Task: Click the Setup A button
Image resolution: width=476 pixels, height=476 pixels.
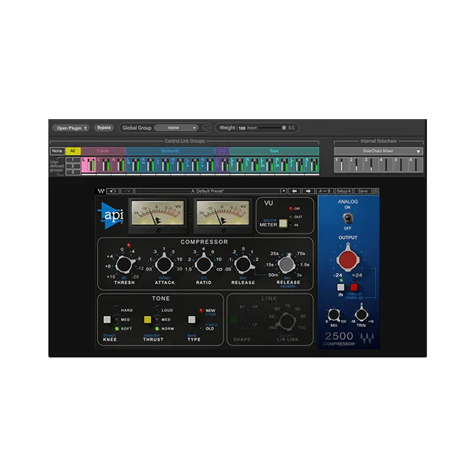Action: tap(344, 191)
